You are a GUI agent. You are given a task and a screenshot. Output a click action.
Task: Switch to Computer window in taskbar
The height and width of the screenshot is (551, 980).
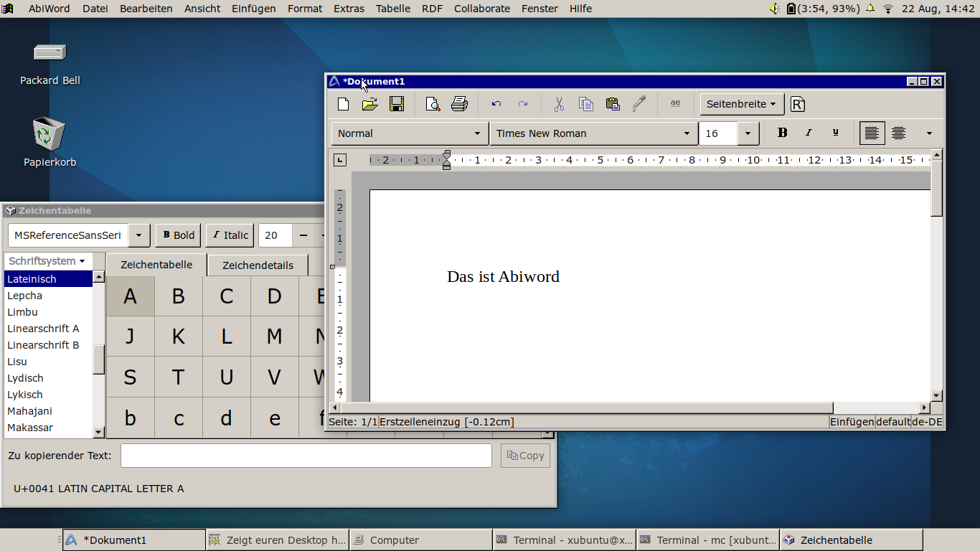coord(421,540)
